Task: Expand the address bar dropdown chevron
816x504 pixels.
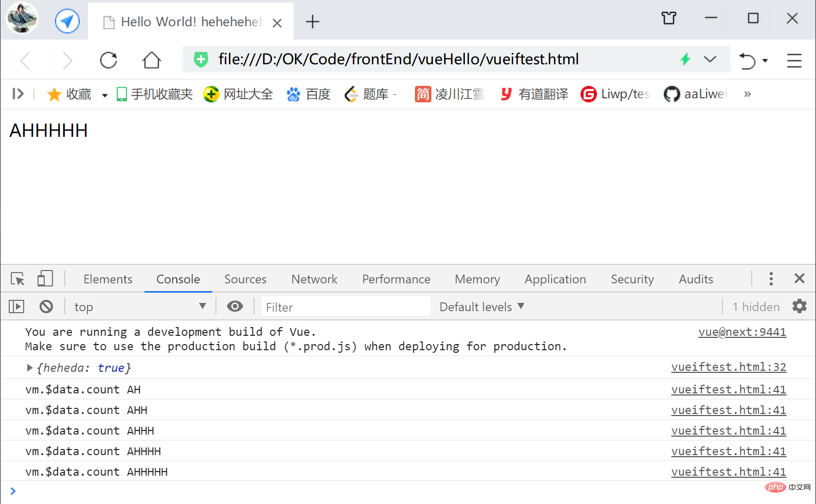Action: [x=710, y=59]
